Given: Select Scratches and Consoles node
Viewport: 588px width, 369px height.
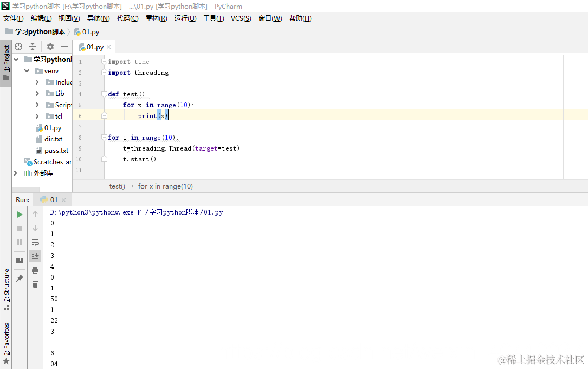Looking at the screenshot, I should click(x=48, y=162).
